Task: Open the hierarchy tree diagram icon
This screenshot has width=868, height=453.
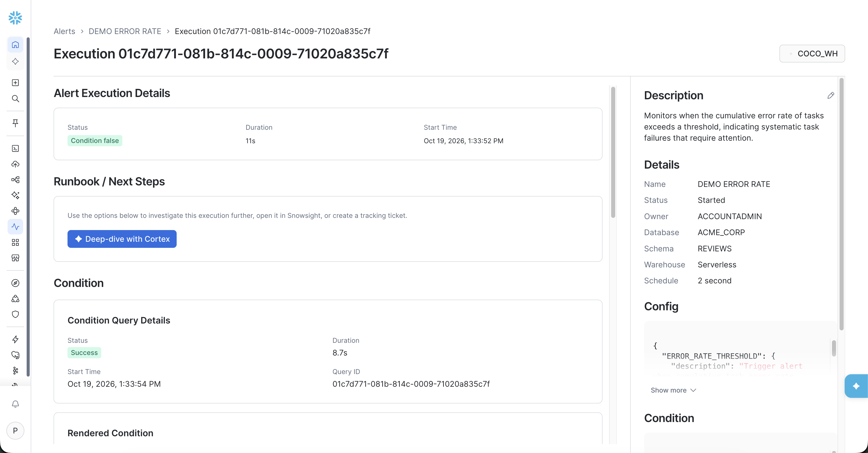Action: point(15,180)
